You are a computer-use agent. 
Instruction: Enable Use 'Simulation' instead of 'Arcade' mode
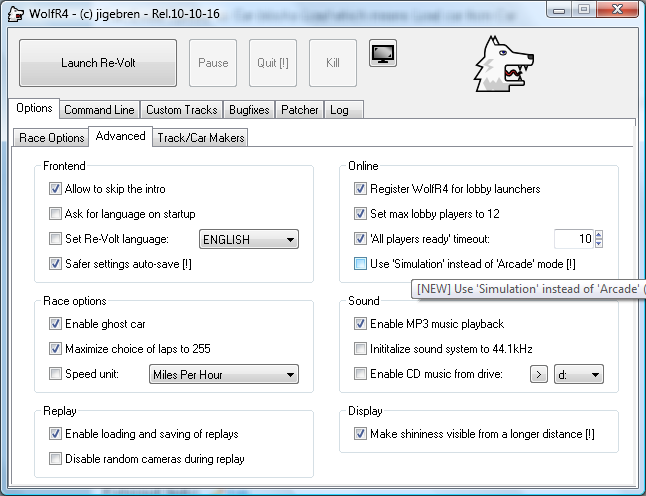point(360,264)
